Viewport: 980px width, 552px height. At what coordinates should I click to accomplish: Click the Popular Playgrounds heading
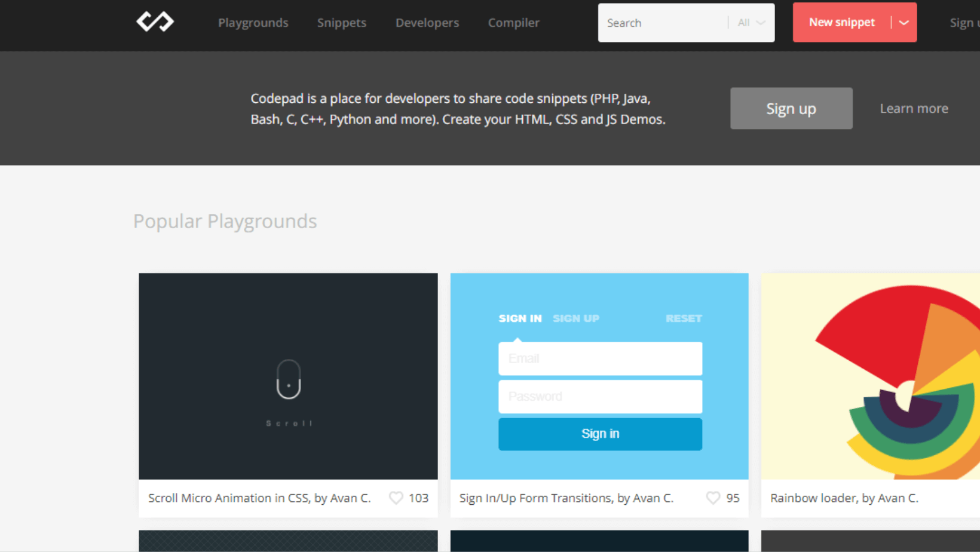pyautogui.click(x=225, y=221)
